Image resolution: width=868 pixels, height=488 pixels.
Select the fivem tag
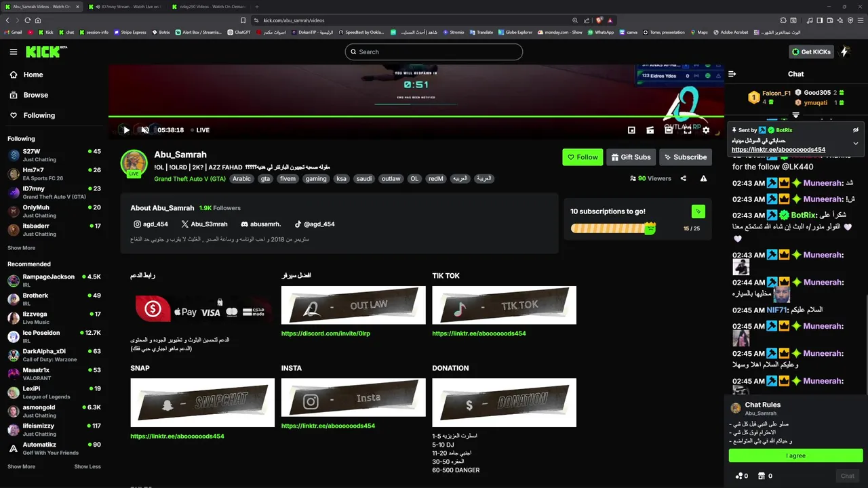pyautogui.click(x=288, y=179)
